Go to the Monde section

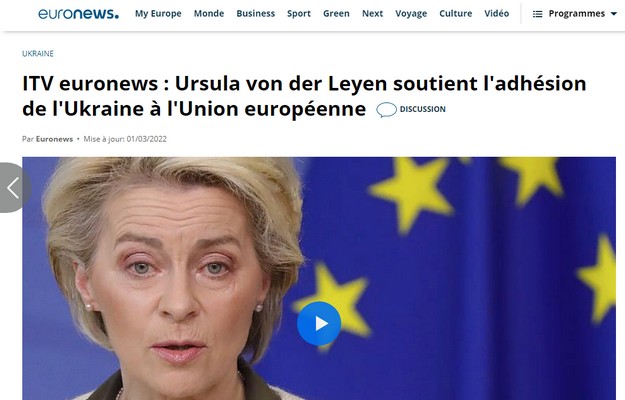coord(209,14)
